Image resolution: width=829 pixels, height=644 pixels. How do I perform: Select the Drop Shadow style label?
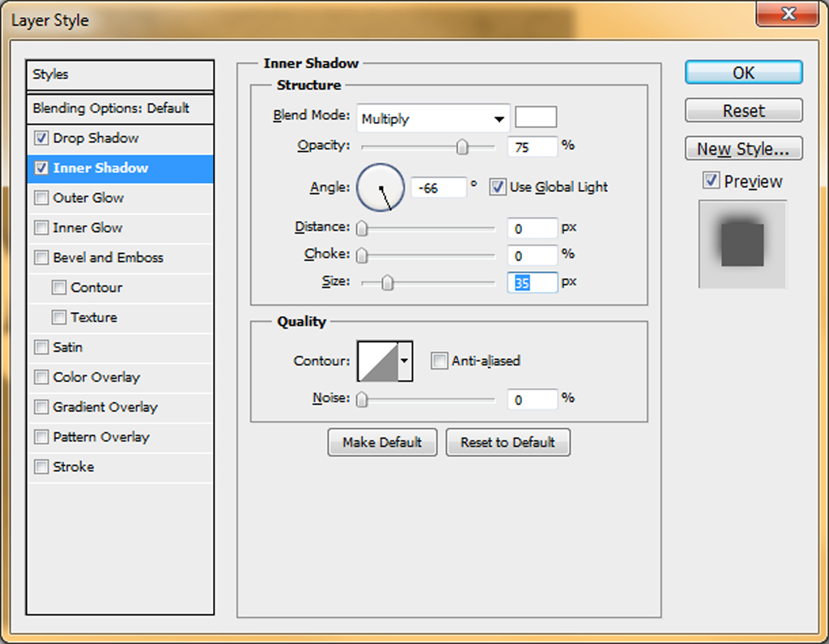96,138
